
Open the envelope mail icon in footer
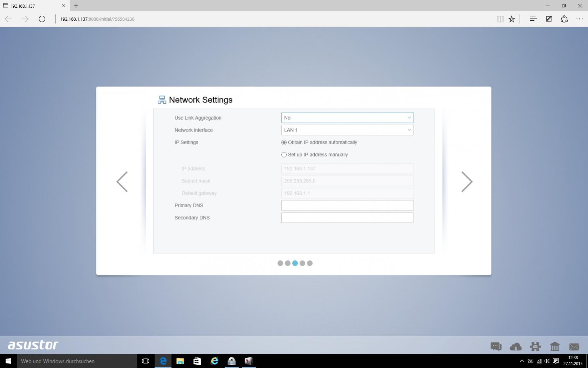[x=574, y=347]
